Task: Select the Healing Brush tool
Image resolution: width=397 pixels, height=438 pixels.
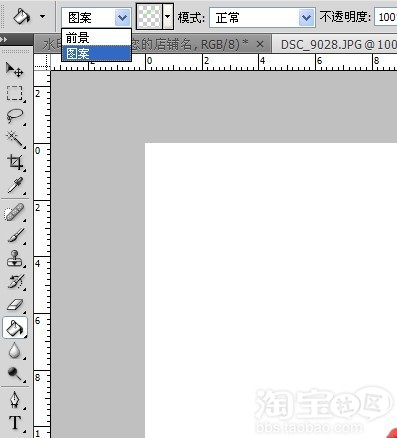Action: pos(15,212)
